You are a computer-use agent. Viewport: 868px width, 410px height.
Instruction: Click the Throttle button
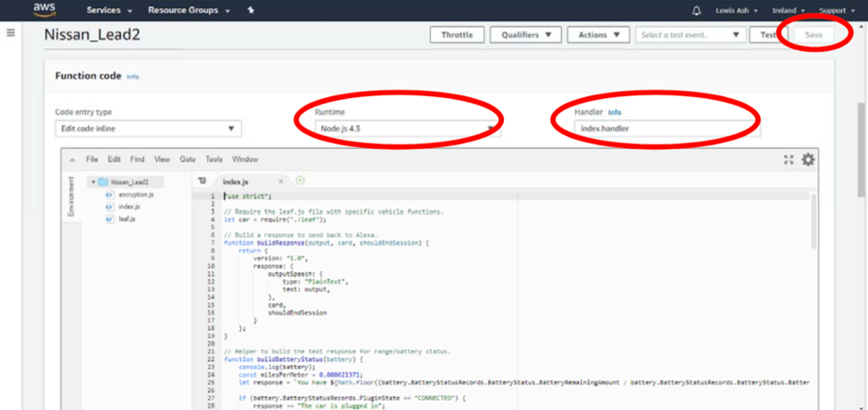[x=458, y=35]
